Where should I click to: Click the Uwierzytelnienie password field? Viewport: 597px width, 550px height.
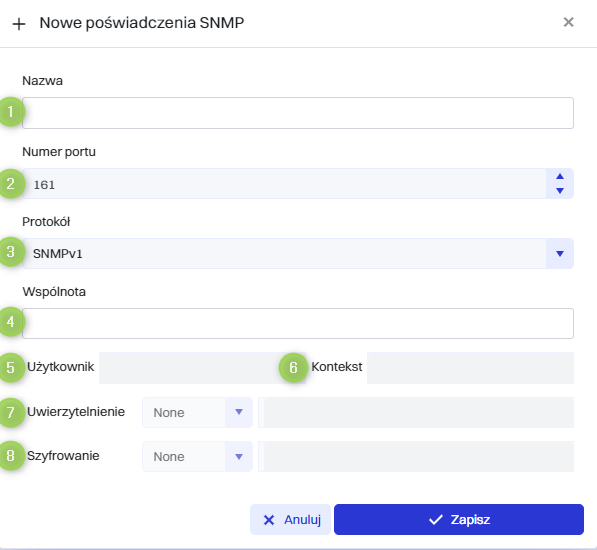[x=416, y=412]
